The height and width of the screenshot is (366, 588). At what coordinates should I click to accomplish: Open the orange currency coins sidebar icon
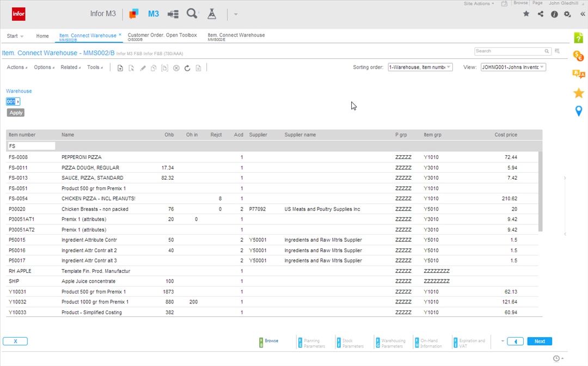[x=579, y=56]
